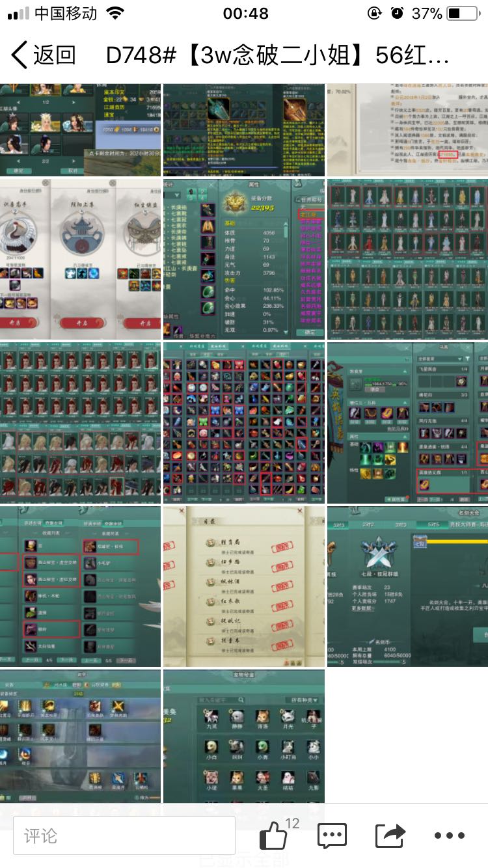This screenshot has width=488, height=868.
Task: Tap the 中国移动 carrier label
Action: (x=66, y=13)
